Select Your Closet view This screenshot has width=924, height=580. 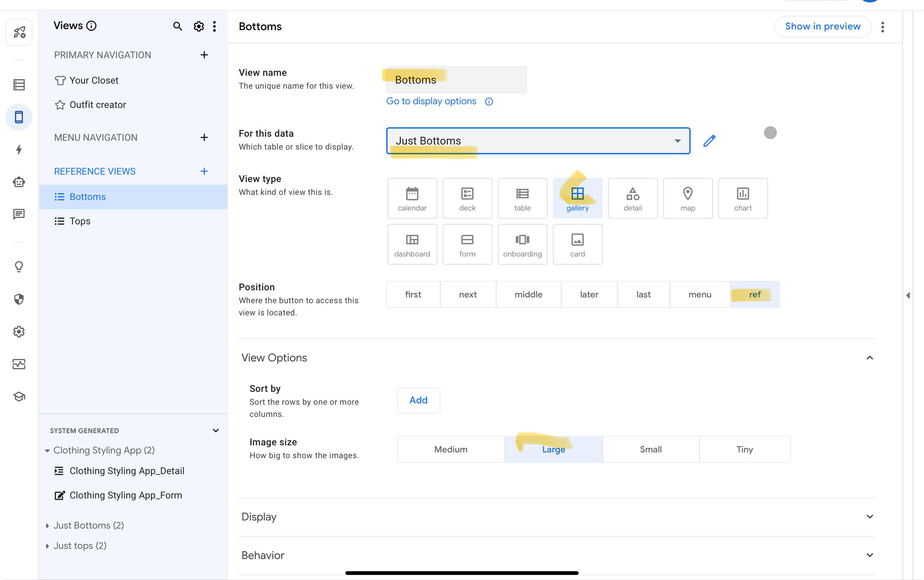click(x=133, y=80)
